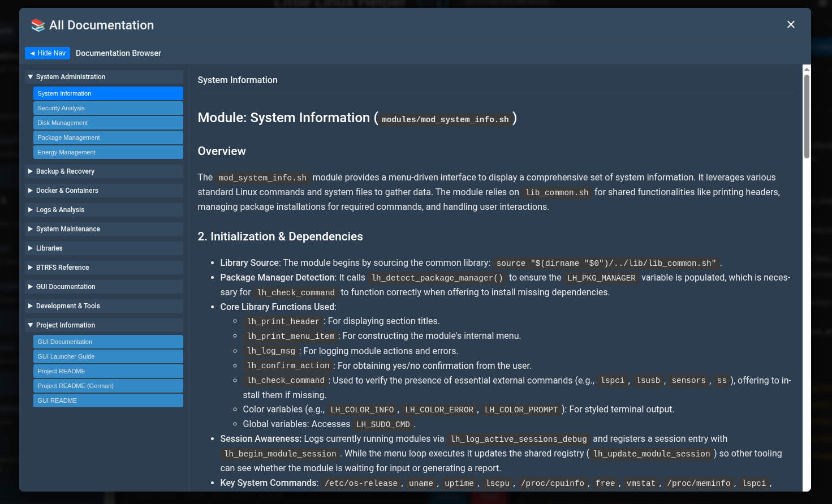Click the document scrollbar thumb
This screenshot has width=832, height=504.
pyautogui.click(x=807, y=116)
